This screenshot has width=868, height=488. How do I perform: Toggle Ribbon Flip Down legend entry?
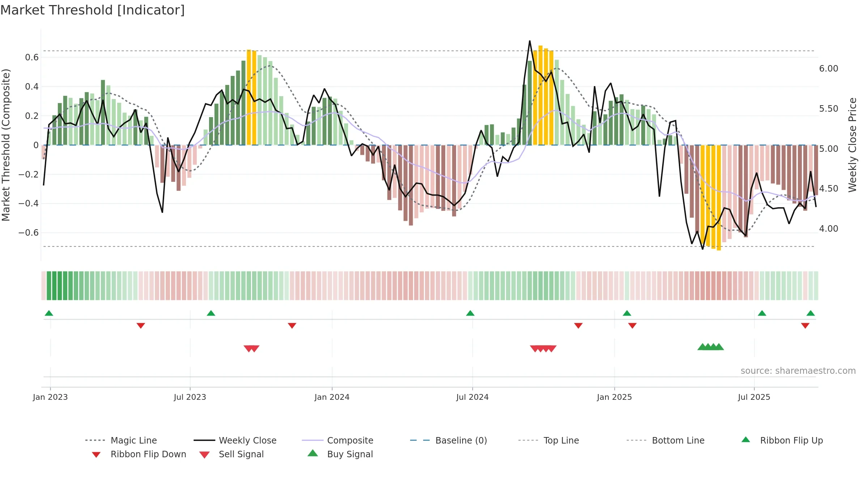(139, 454)
